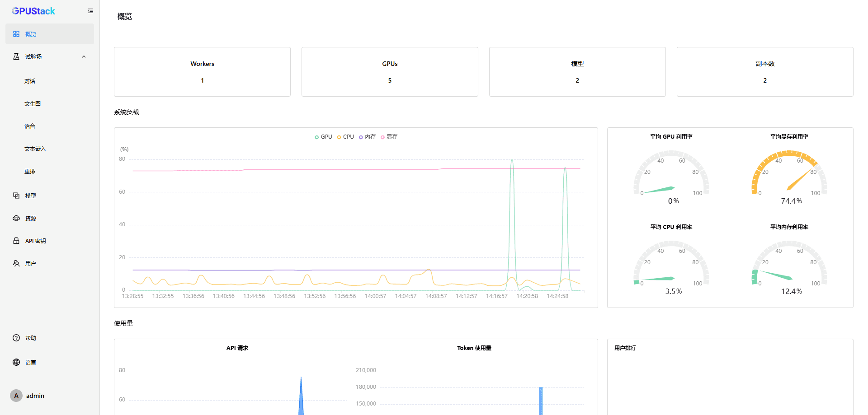Open the 文生图 playground page
Screen dimensions: 868x415
pos(50,104)
